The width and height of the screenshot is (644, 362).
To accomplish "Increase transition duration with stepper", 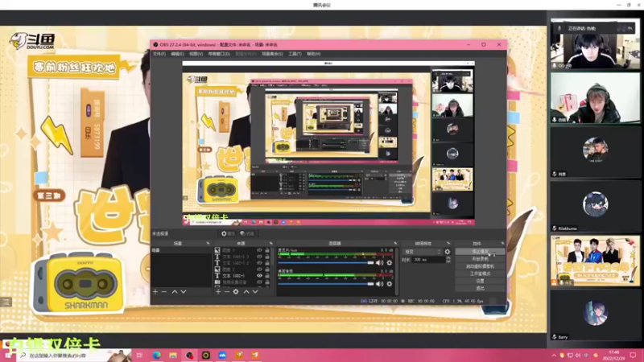I will [x=448, y=257].
